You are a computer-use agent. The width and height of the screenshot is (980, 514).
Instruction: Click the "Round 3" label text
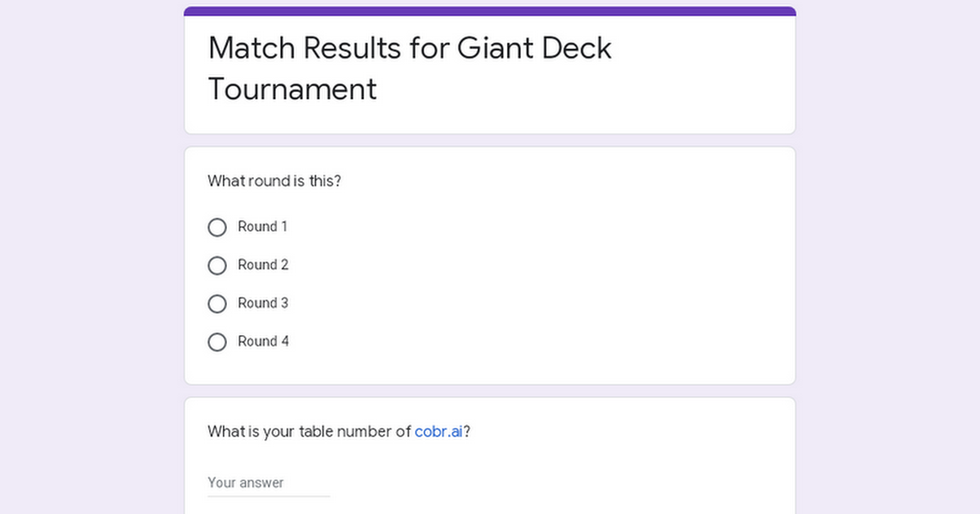pyautogui.click(x=263, y=304)
